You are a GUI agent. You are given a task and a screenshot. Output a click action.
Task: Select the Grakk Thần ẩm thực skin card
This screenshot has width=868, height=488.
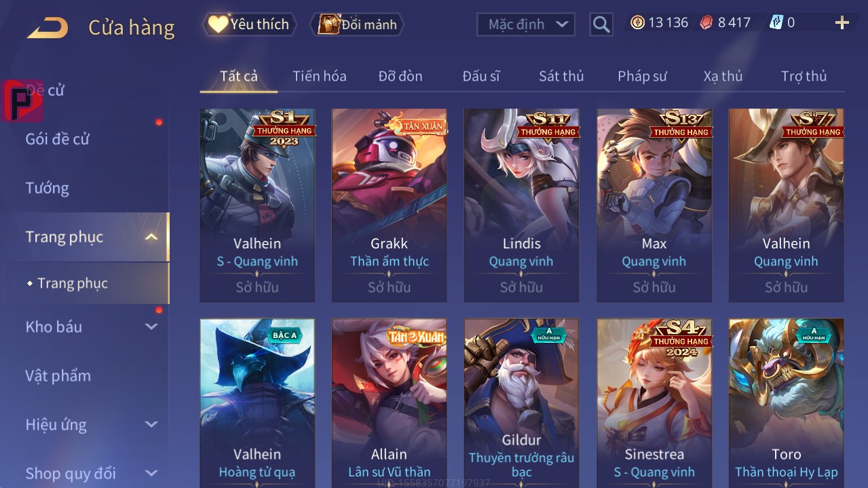tap(390, 205)
